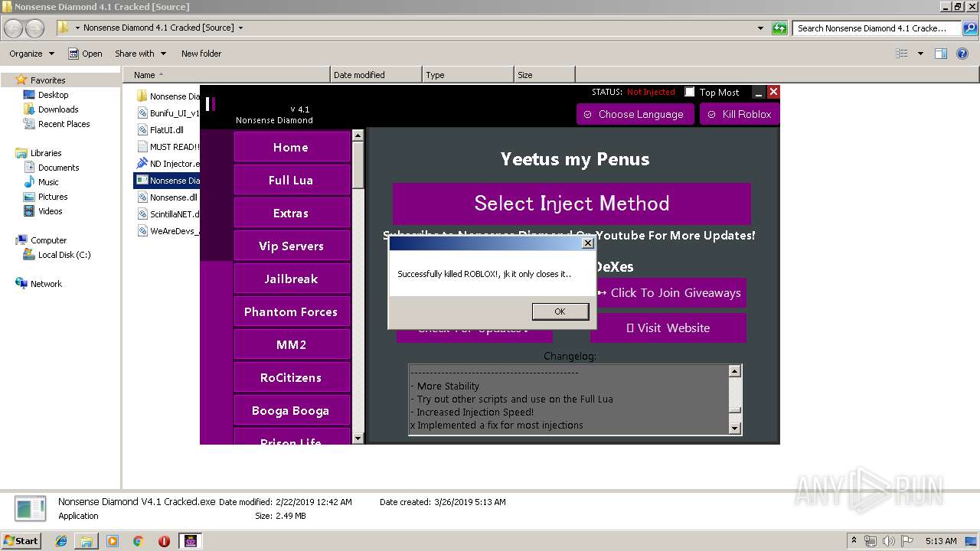Image resolution: width=980 pixels, height=551 pixels.
Task: Sort by Date modified column
Action: click(x=376, y=75)
